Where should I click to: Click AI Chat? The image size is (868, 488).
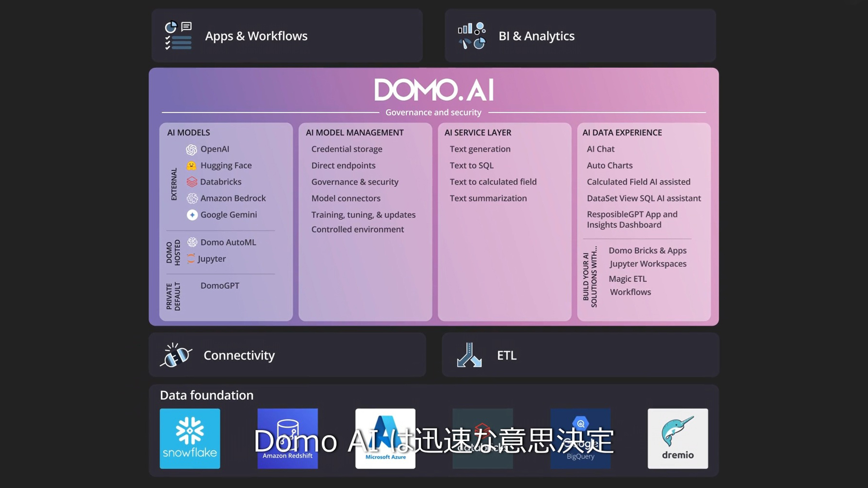pyautogui.click(x=601, y=149)
